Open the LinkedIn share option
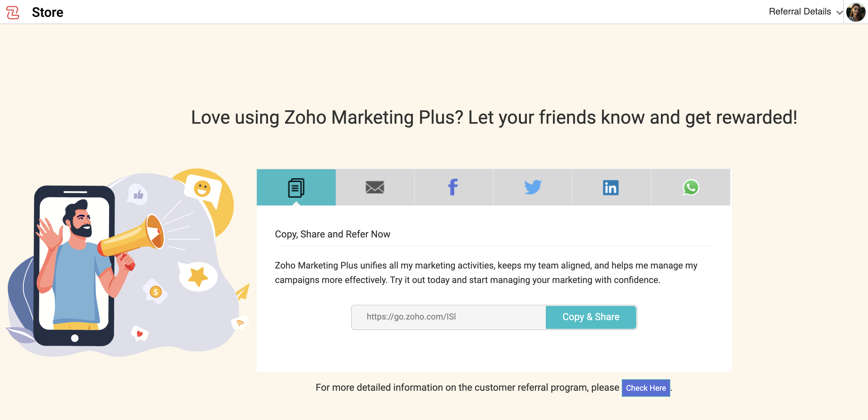This screenshot has height=420, width=868. pyautogui.click(x=611, y=188)
